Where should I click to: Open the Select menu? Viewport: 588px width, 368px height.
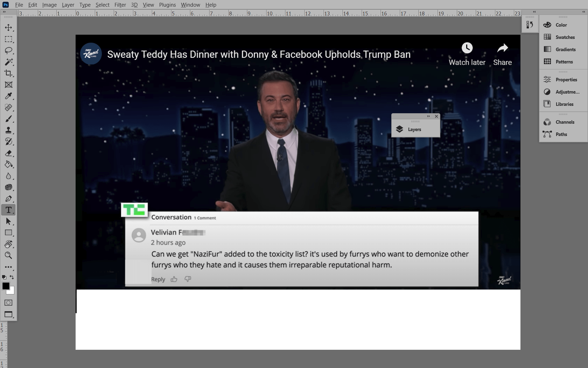click(x=102, y=5)
